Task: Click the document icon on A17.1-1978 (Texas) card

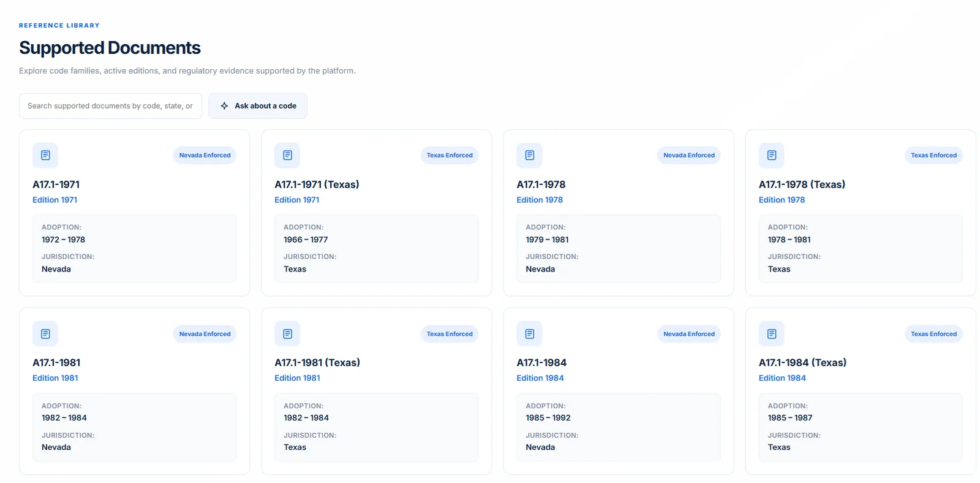Action: coord(772,155)
